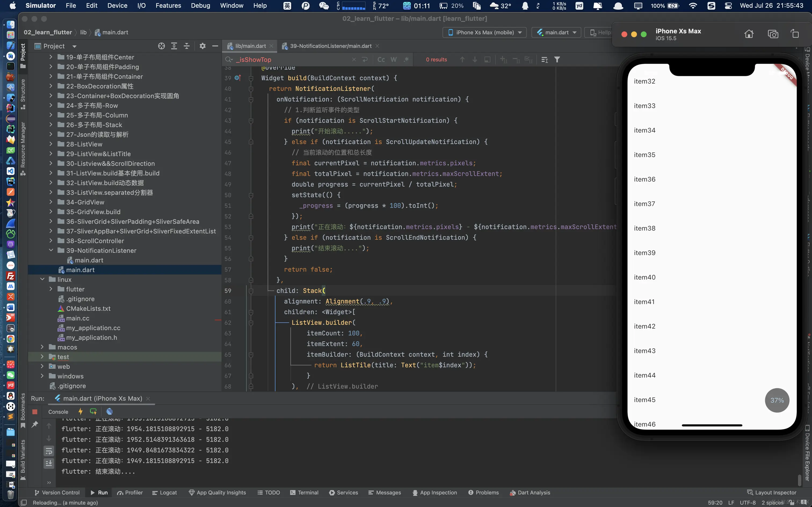
Task: Rotate the Simulator device icon
Action: click(x=795, y=34)
